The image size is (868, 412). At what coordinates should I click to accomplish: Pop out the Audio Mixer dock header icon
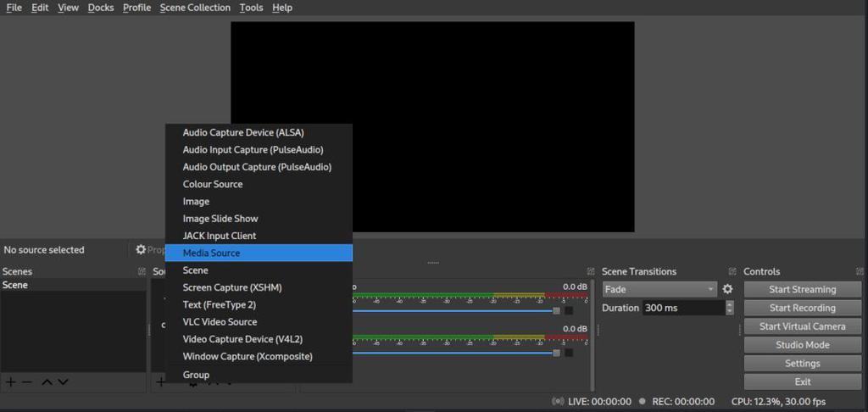[x=591, y=271]
